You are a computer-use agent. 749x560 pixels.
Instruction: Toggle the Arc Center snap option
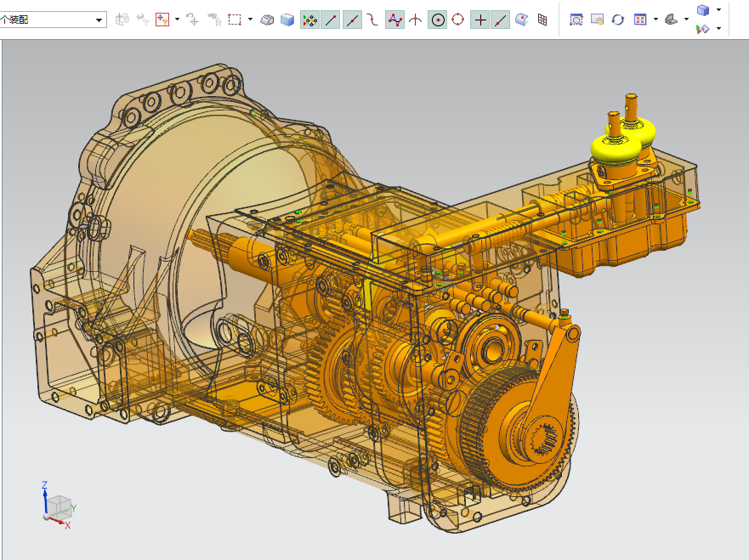point(438,20)
